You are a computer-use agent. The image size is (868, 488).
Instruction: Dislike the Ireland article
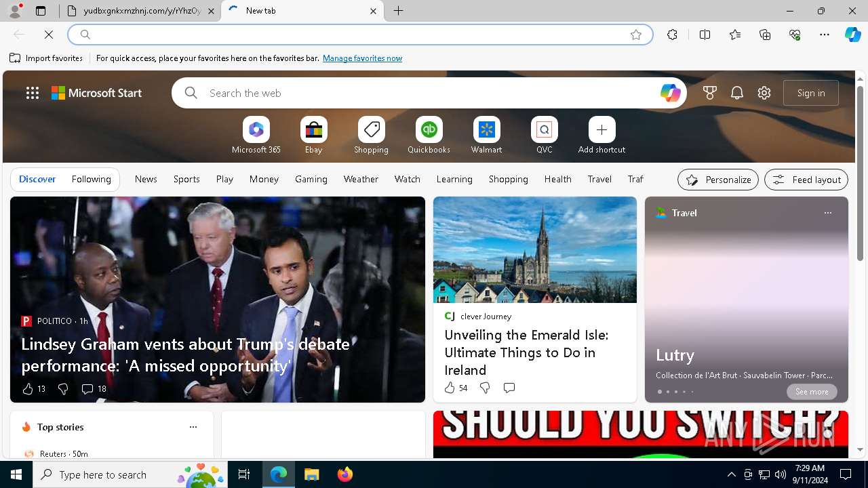click(485, 388)
